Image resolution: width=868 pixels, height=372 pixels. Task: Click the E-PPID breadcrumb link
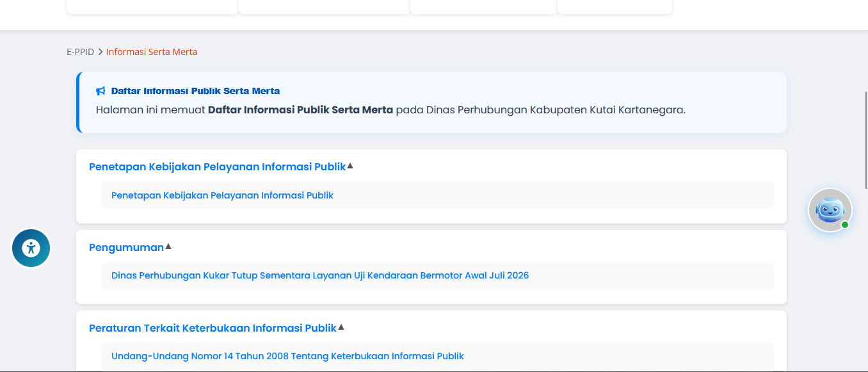80,52
